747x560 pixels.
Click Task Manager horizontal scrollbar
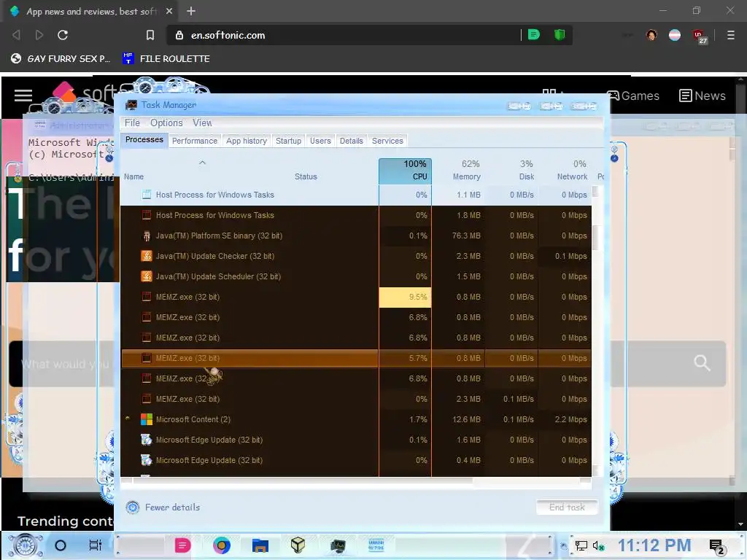point(303,481)
